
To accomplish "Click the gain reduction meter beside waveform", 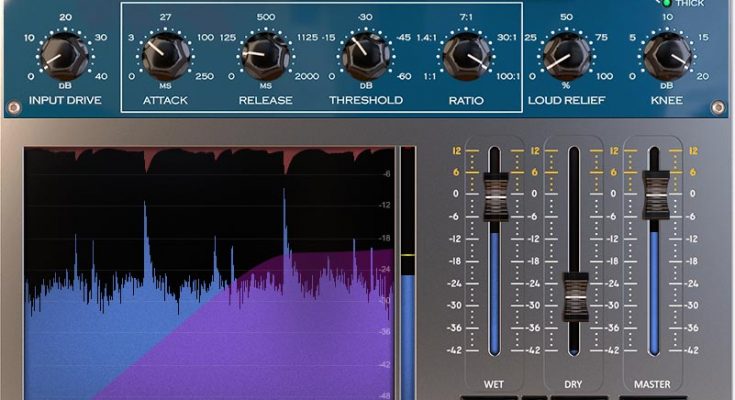I will pos(407,300).
